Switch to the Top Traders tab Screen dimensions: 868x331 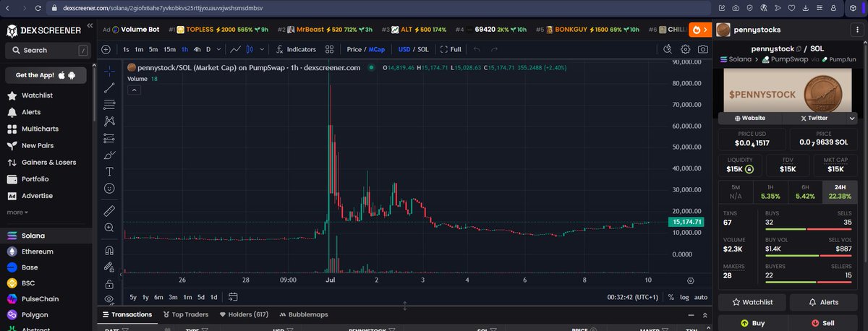[x=186, y=314]
